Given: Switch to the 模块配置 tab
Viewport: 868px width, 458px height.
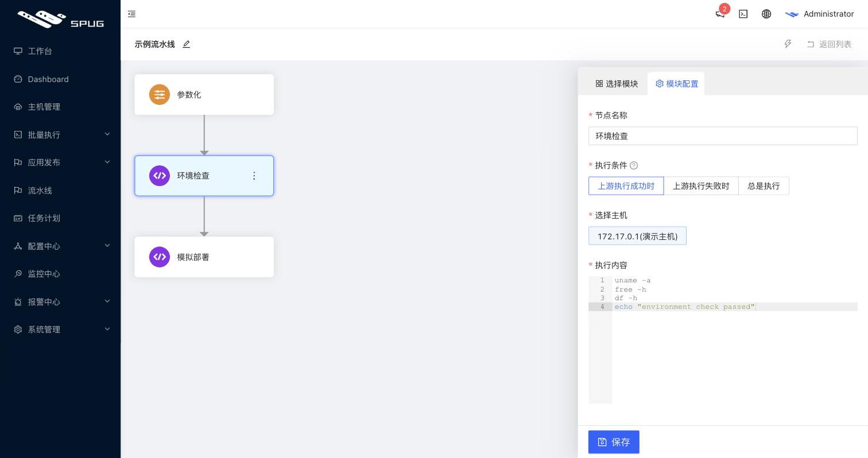Looking at the screenshot, I should pos(676,84).
